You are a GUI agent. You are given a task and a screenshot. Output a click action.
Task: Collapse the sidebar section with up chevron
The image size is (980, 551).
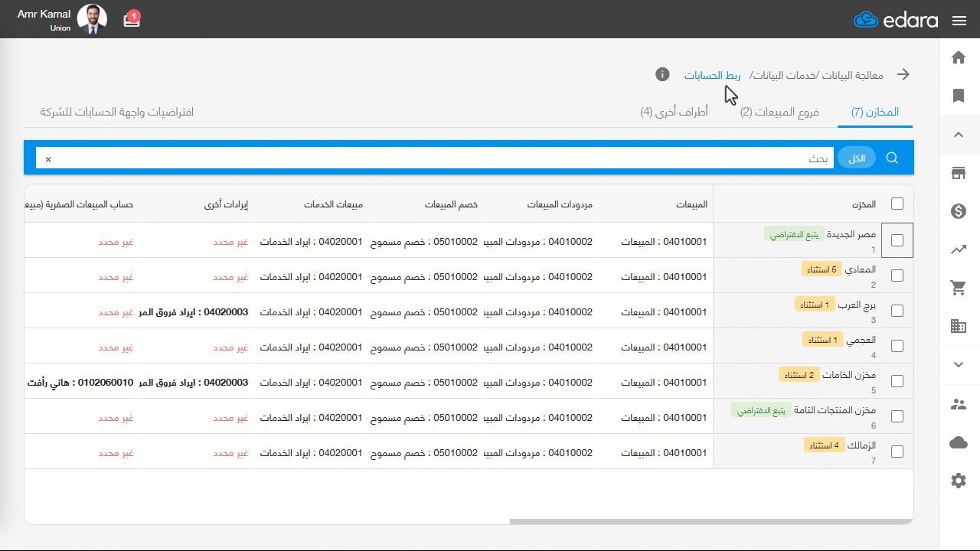pyautogui.click(x=959, y=135)
